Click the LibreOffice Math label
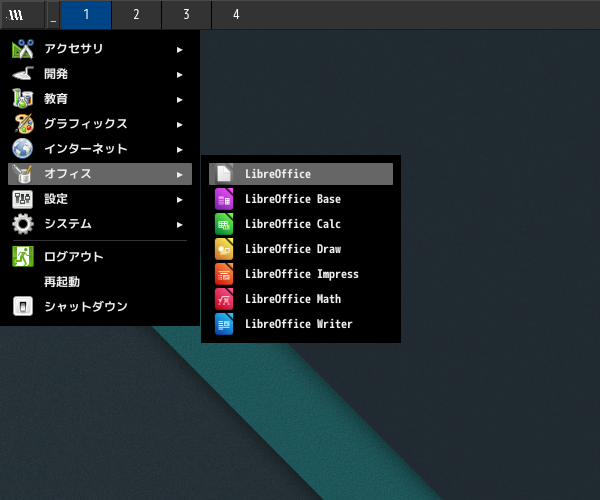 tap(293, 299)
